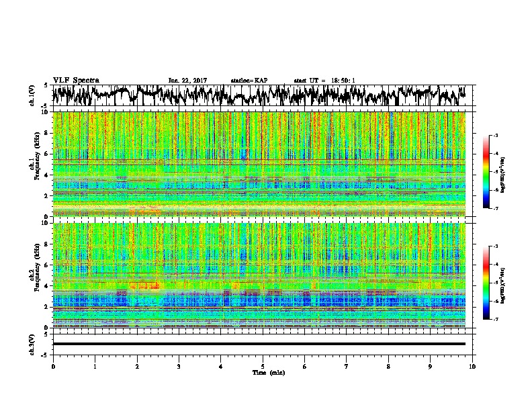Click time axis tick label "8"
The image size is (532, 411).
coord(388,367)
